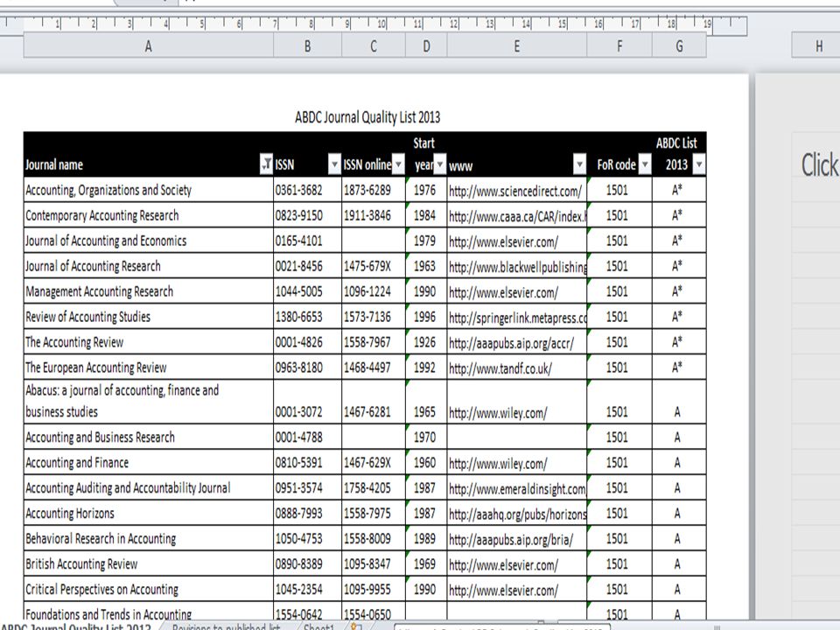840x630 pixels.
Task: Select cell British Accounting Review
Action: pos(149,563)
